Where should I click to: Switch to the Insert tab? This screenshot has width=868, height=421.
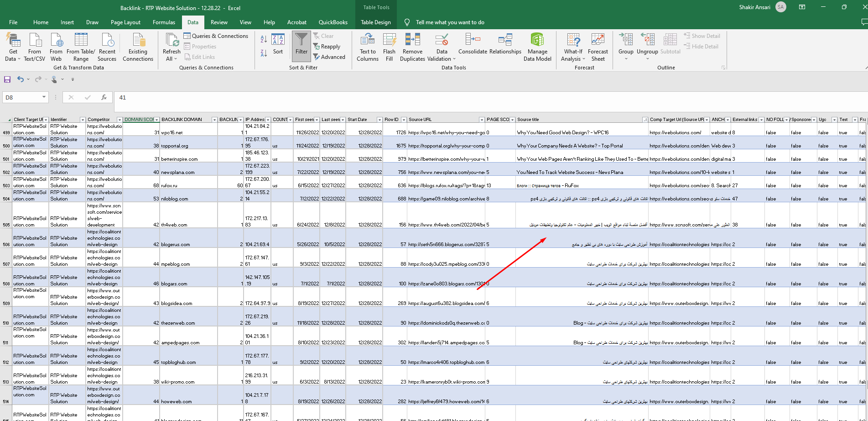67,22
